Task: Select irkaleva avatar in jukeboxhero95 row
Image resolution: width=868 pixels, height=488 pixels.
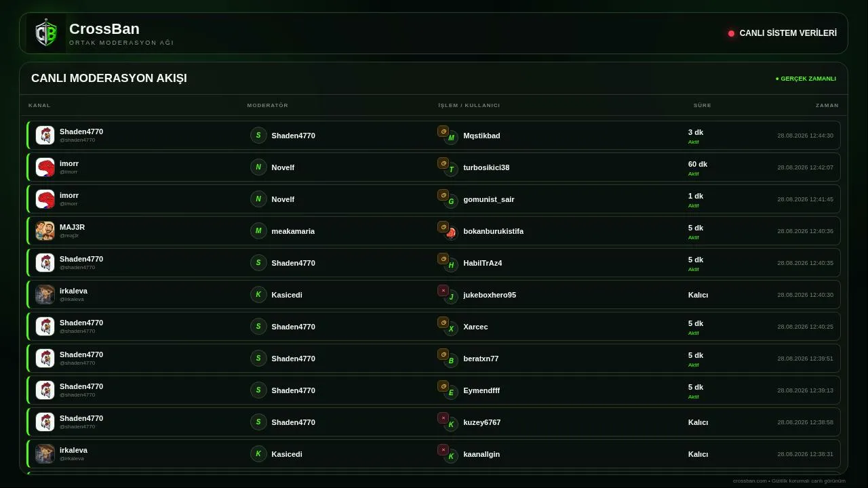Action: coord(45,295)
